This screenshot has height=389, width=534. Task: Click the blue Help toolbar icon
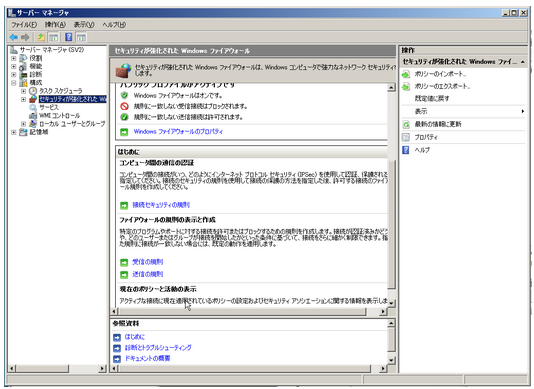coord(68,37)
